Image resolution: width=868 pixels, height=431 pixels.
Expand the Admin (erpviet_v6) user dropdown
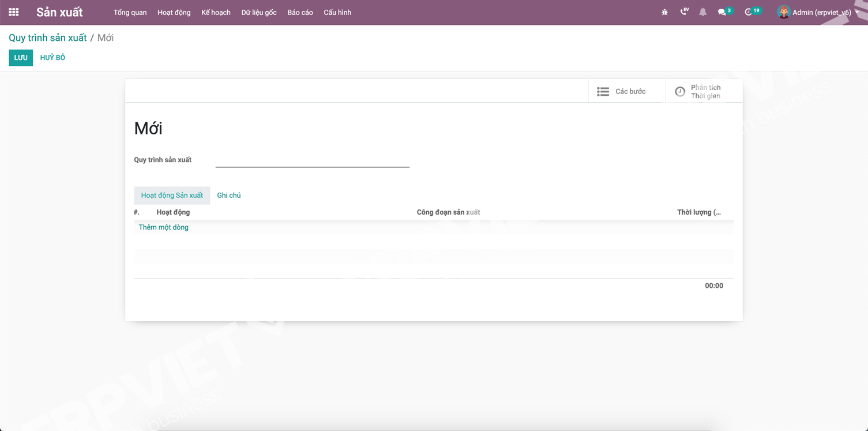[818, 12]
